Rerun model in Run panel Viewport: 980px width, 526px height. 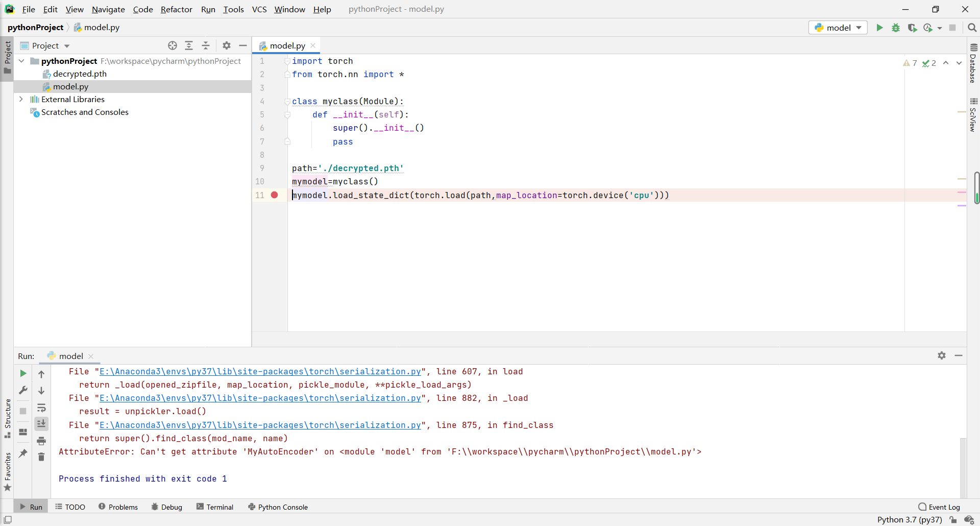pyautogui.click(x=23, y=373)
